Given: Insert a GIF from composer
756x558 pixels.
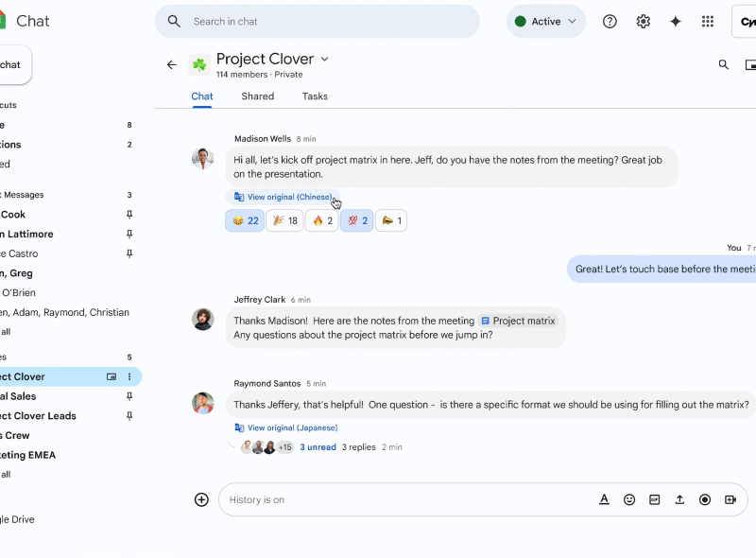Looking at the screenshot, I should click(x=654, y=499).
